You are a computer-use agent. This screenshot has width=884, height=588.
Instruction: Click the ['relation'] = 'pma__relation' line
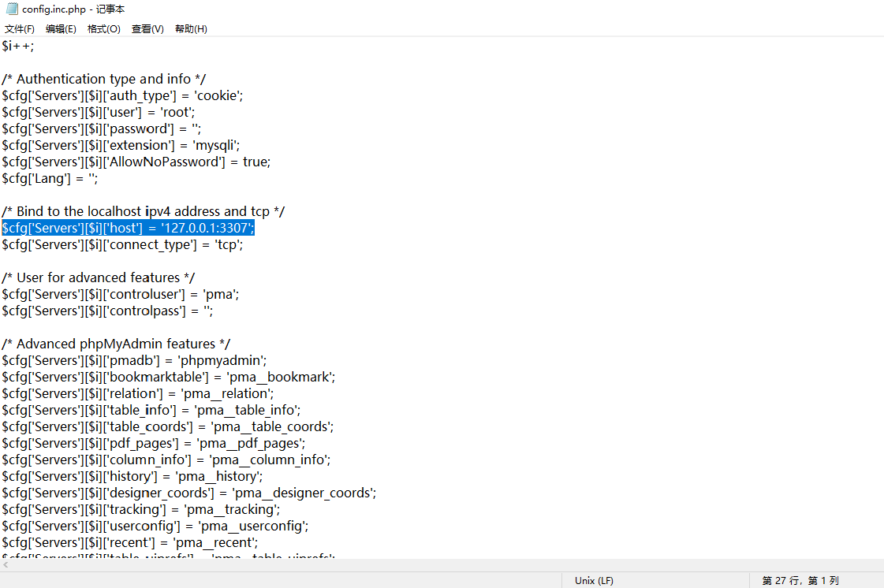138,393
